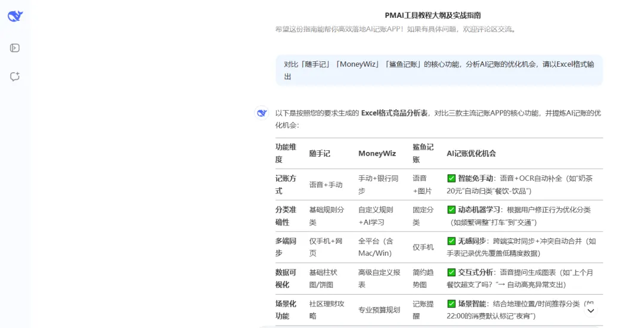644x328 pixels.
Task: Click green check mark before 场景智能
Action: 451,303
